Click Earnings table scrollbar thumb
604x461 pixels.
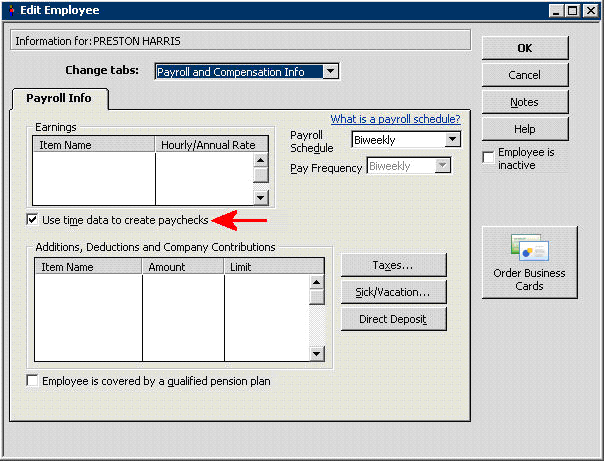point(261,175)
